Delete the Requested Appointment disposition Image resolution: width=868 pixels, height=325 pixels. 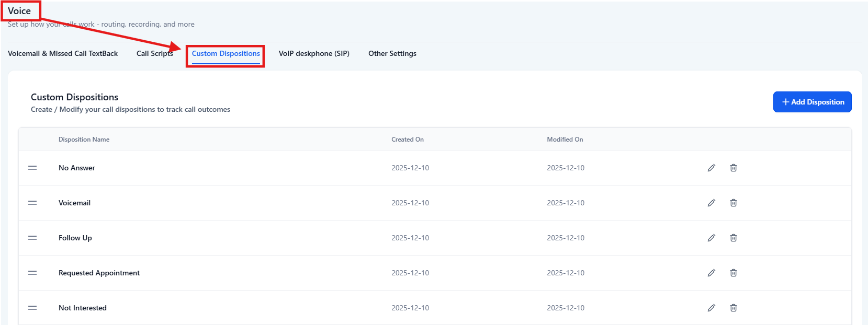734,273
